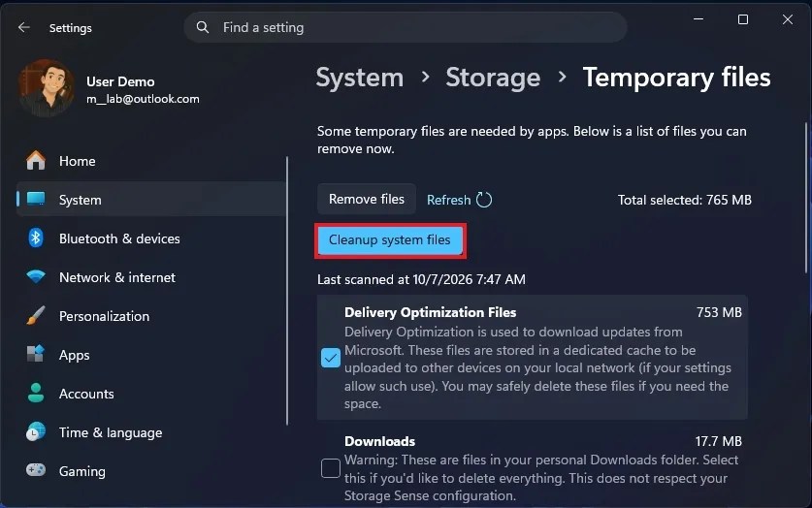Click the Accounts person icon

36,394
